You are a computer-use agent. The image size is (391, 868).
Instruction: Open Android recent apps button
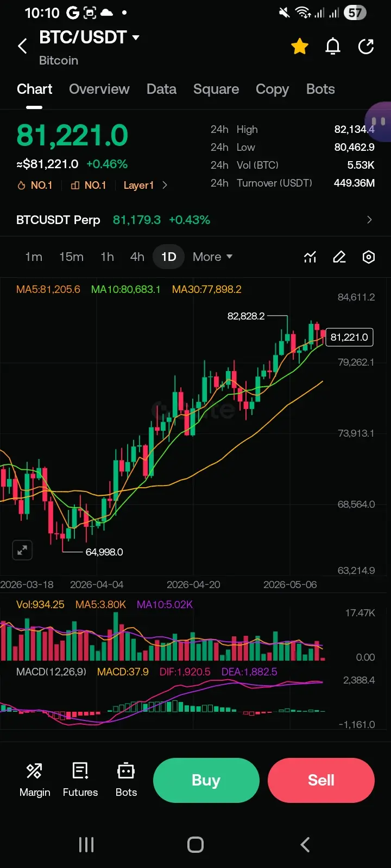86,845
